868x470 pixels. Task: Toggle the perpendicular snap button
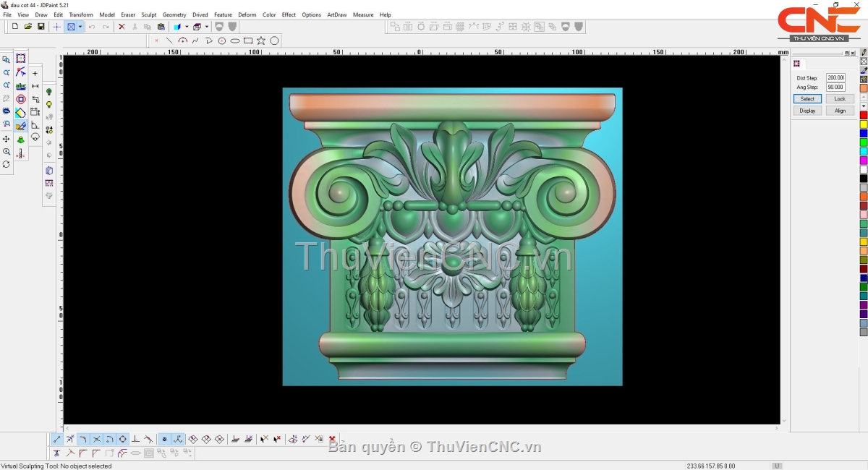pos(135,439)
